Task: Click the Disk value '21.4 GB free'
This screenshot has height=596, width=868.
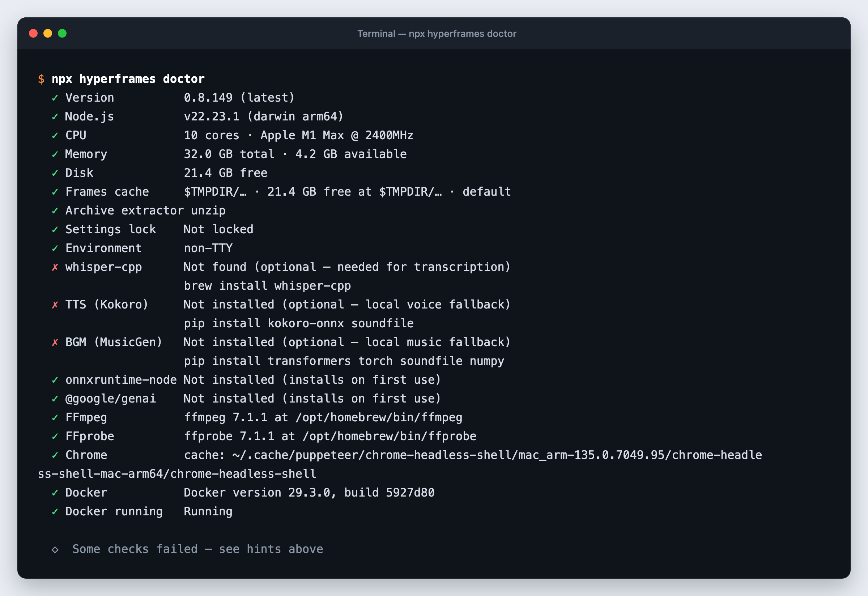Action: [x=226, y=173]
